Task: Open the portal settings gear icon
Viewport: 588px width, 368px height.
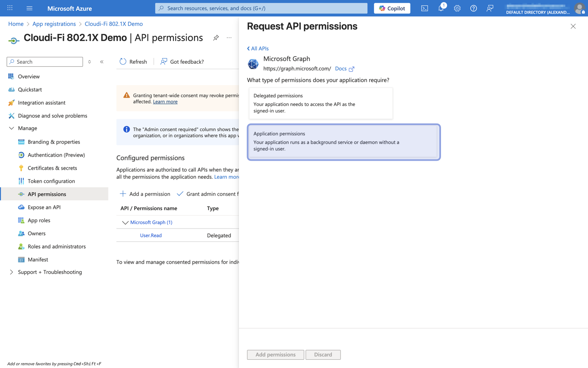Action: coord(457,8)
